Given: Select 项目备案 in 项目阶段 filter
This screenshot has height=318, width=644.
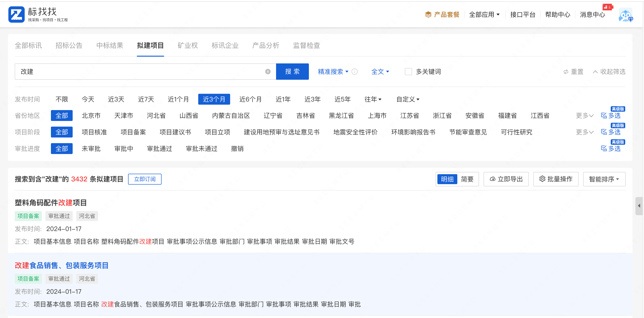Looking at the screenshot, I should (133, 132).
